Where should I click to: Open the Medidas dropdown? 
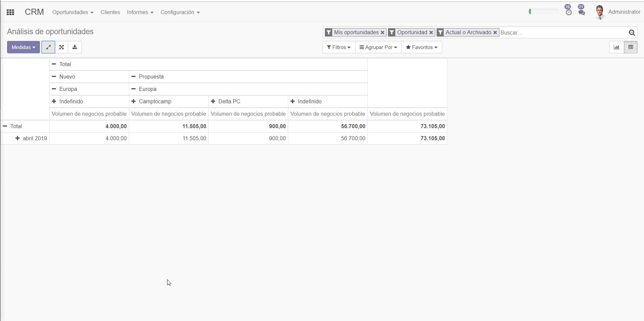23,47
